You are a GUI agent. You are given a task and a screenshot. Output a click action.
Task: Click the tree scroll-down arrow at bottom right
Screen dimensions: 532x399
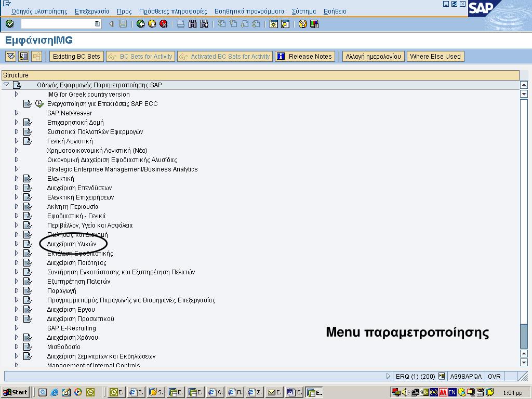coord(524,363)
